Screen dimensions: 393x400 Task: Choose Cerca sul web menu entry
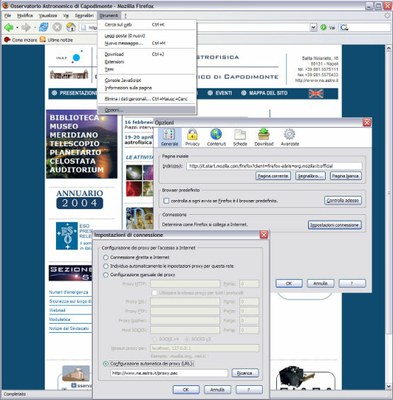pos(147,25)
